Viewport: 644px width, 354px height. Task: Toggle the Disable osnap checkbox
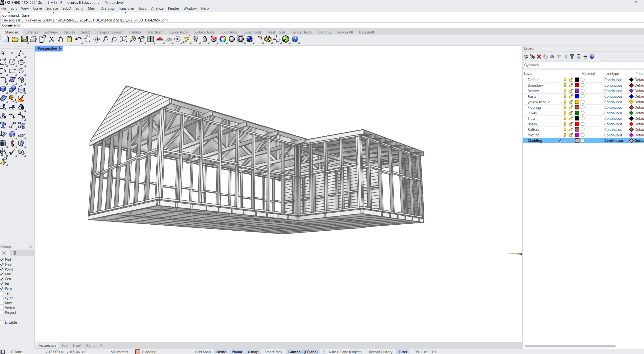pos(2,322)
